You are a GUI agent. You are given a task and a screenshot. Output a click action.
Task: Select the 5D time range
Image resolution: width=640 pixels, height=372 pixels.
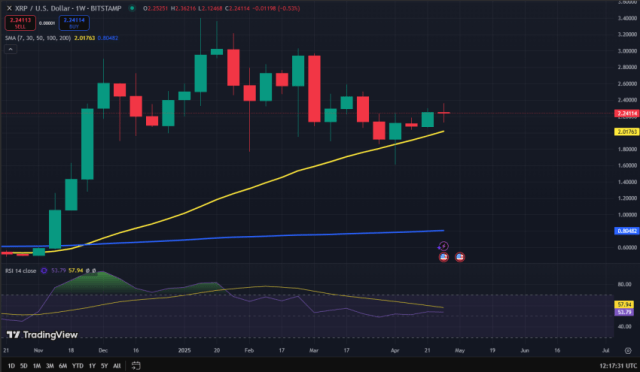[x=24, y=366]
